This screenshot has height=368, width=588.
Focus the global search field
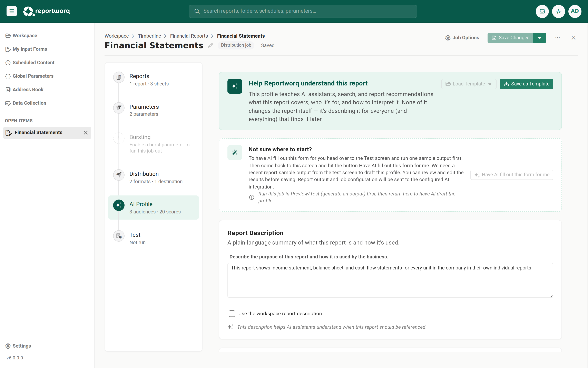coord(303,11)
